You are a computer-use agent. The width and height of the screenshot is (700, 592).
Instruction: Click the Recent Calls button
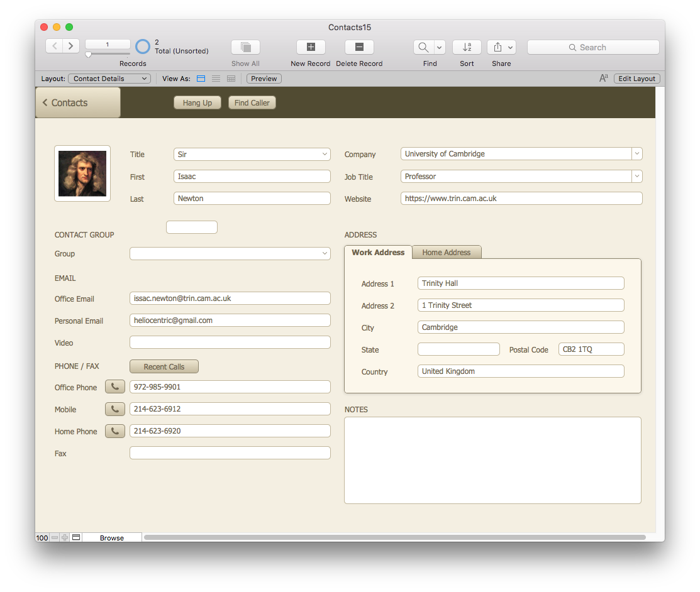click(x=164, y=366)
